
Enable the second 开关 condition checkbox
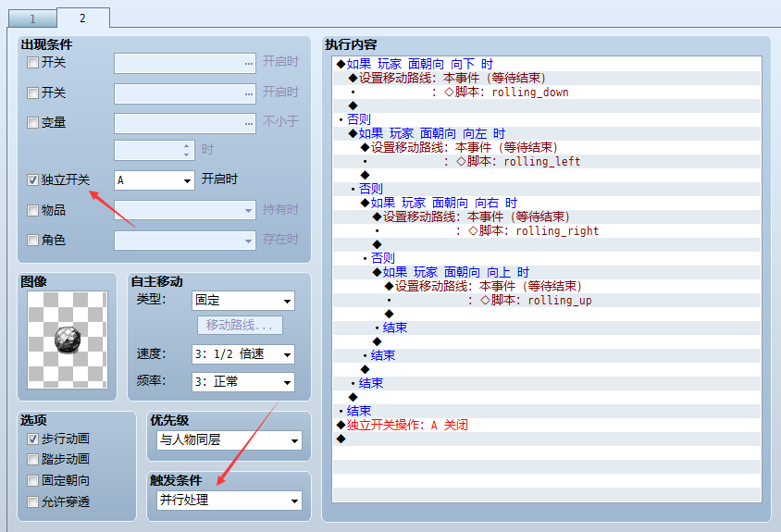pyautogui.click(x=33, y=93)
